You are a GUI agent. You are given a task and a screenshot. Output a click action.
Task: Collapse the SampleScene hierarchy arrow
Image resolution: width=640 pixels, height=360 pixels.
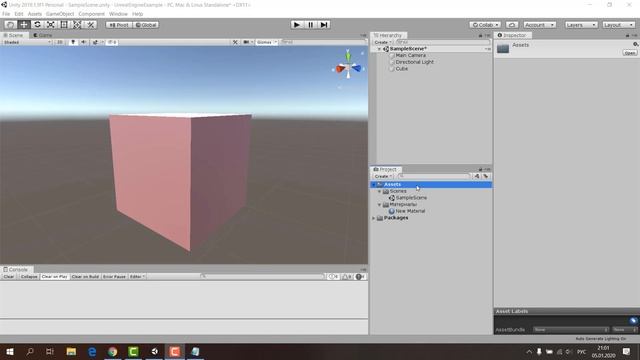379,49
